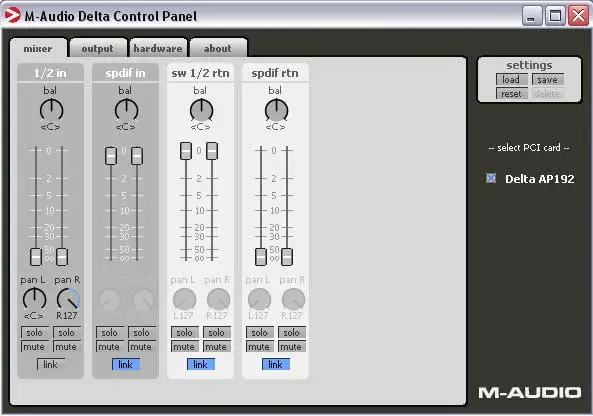593x416 pixels.
Task: Open the output tab
Action: [98, 48]
